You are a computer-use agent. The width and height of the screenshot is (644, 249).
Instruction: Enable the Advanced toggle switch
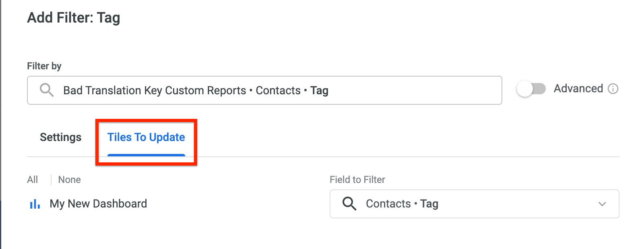point(531,89)
